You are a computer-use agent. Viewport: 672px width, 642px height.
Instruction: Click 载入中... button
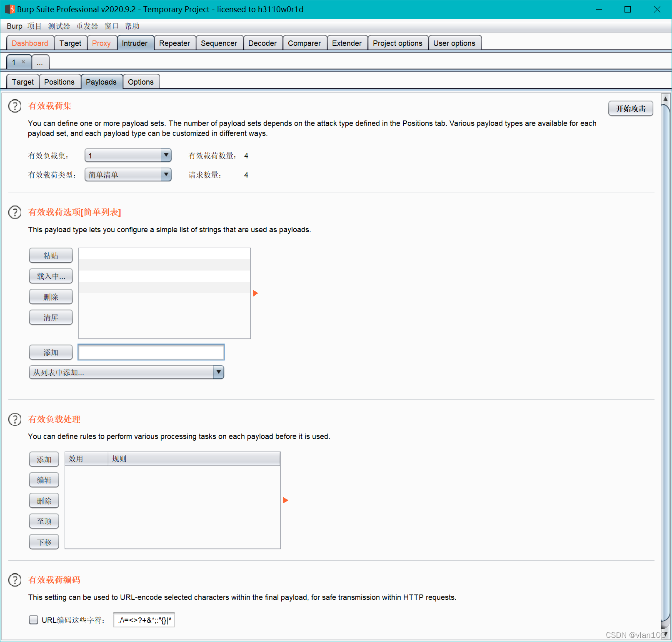point(51,276)
